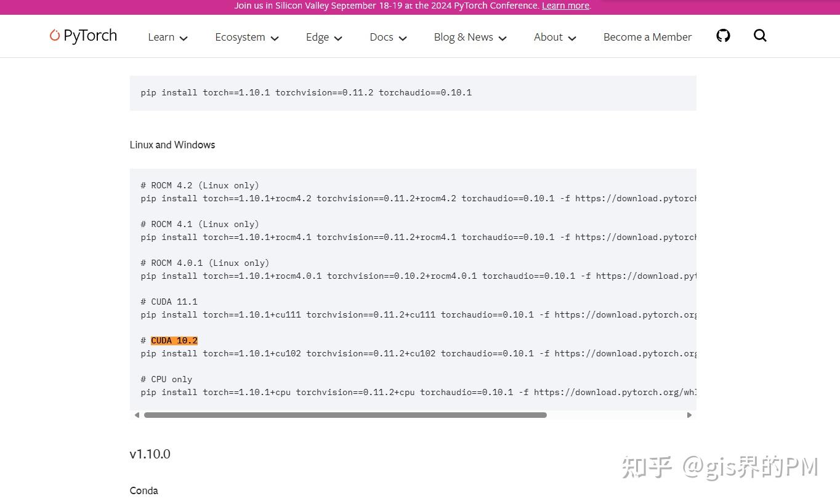
Task: Click the horizontal scrollbar thumb below the code block
Action: (x=345, y=415)
